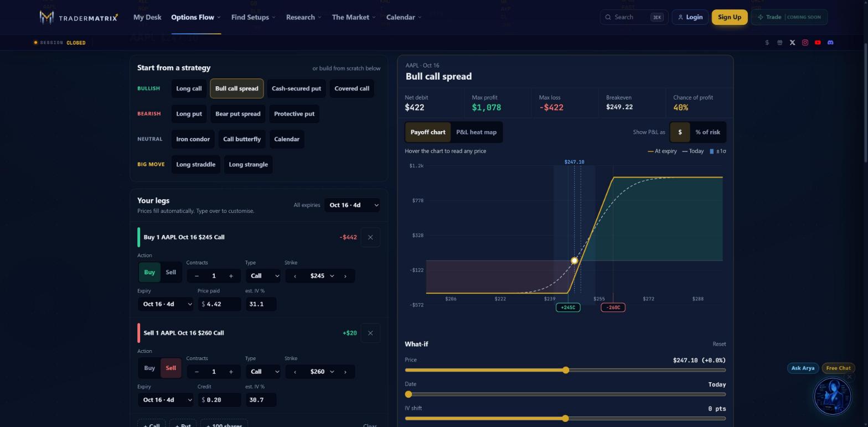Screen dimensions: 868x427
Task: Click the dollar sign icon in session bar
Action: (x=767, y=43)
